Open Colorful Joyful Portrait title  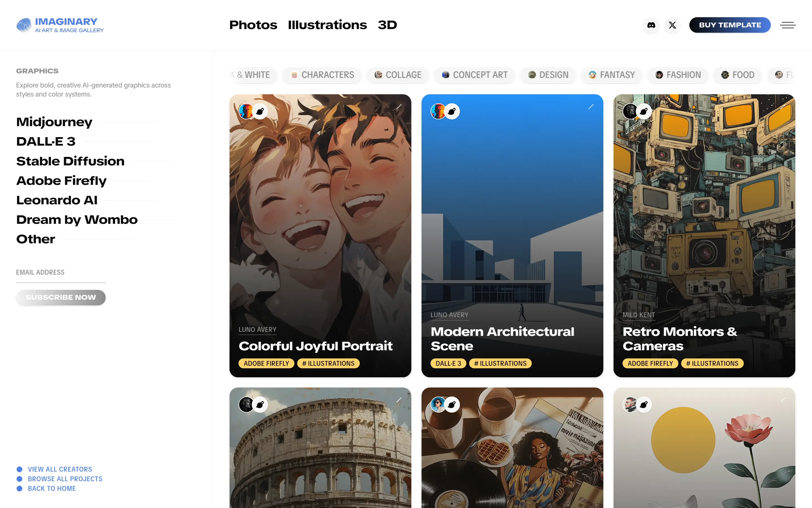[x=315, y=346]
